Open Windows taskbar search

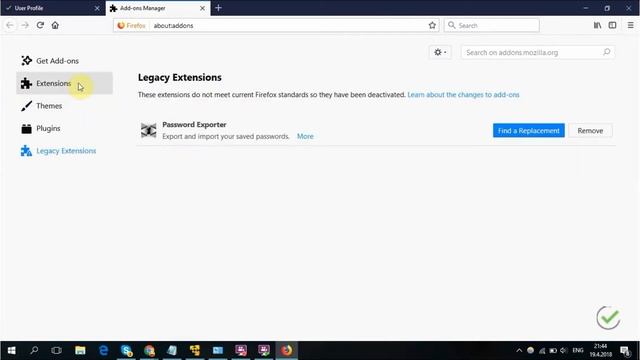coord(34,350)
